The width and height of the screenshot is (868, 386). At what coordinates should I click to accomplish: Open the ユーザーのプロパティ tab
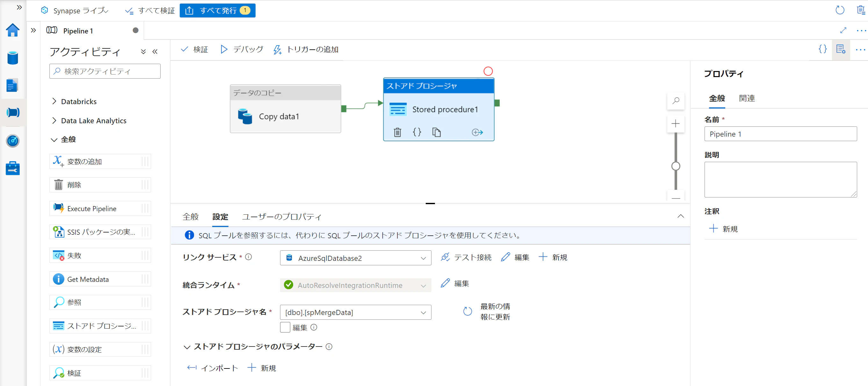pyautogui.click(x=282, y=217)
